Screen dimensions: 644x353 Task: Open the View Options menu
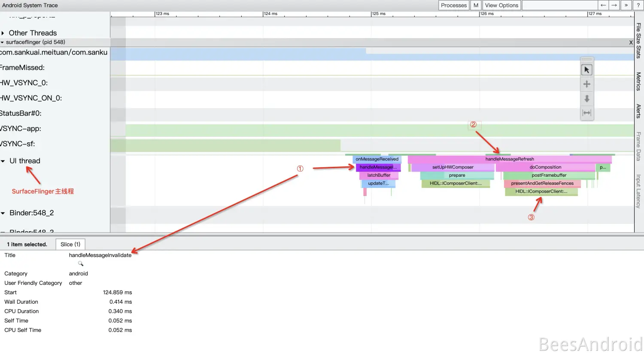pyautogui.click(x=501, y=5)
